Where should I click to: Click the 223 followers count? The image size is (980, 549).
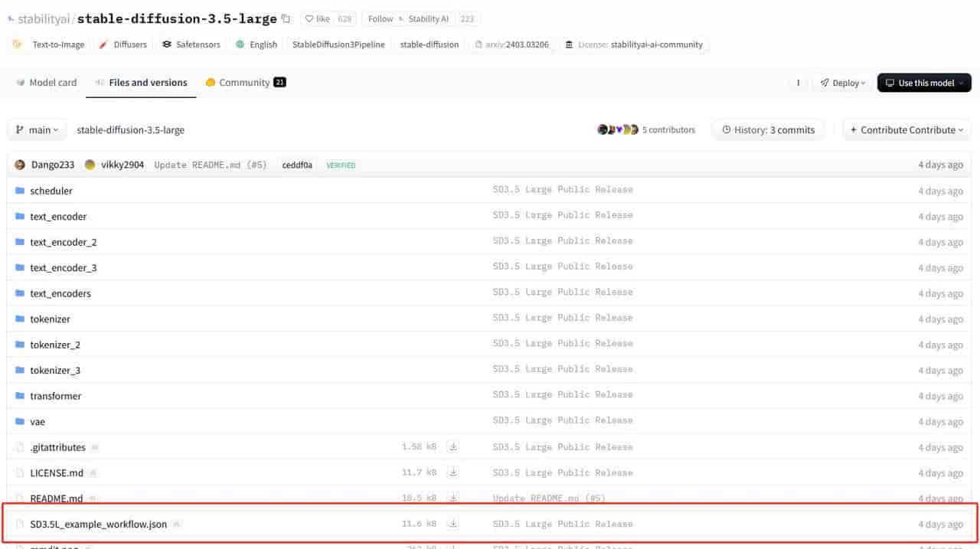click(467, 19)
